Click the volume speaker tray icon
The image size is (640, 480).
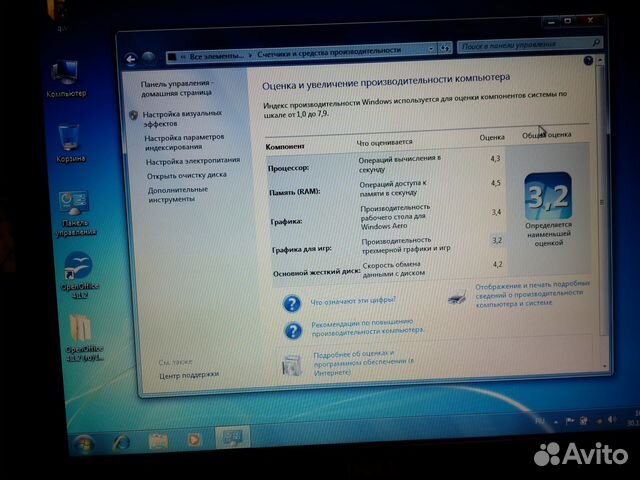(x=611, y=420)
